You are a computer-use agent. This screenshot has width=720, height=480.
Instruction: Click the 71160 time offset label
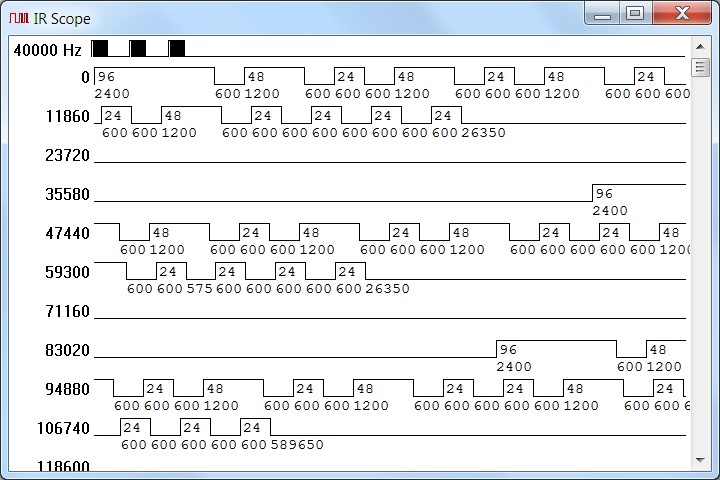click(67, 311)
